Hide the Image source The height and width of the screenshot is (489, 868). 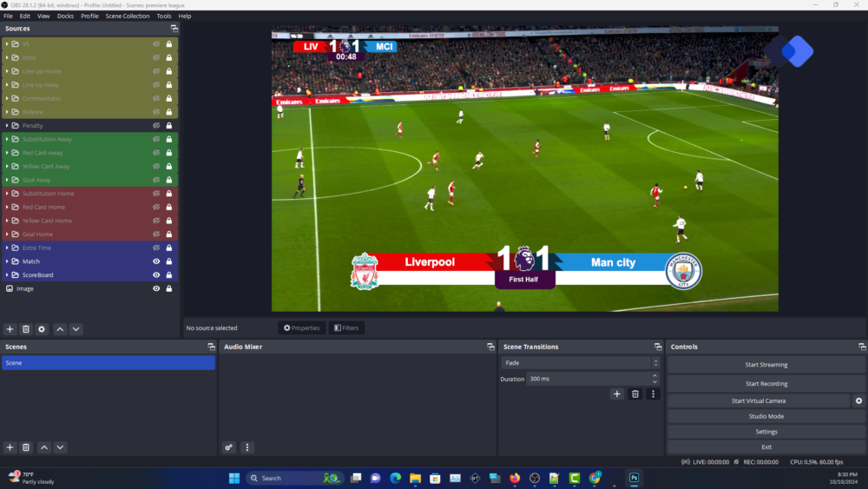point(156,288)
